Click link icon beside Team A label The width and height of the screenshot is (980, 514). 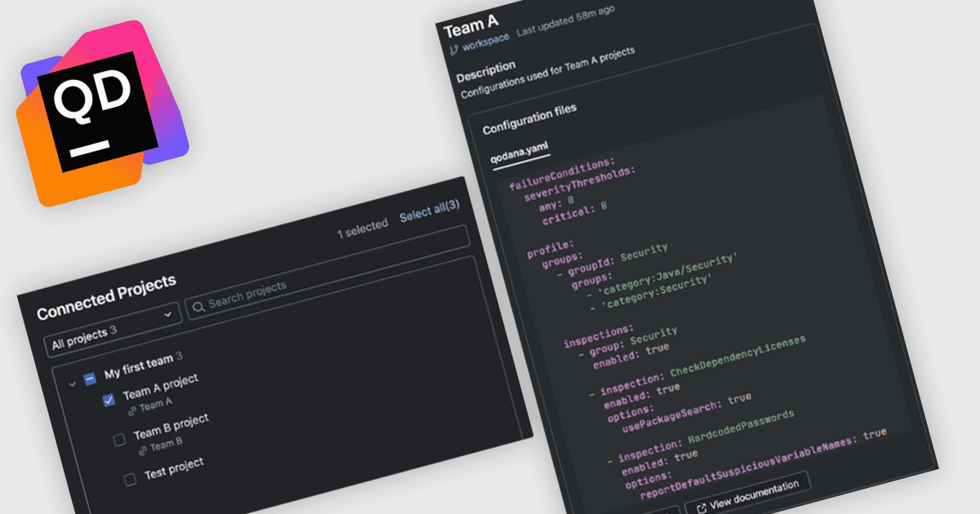(131, 412)
